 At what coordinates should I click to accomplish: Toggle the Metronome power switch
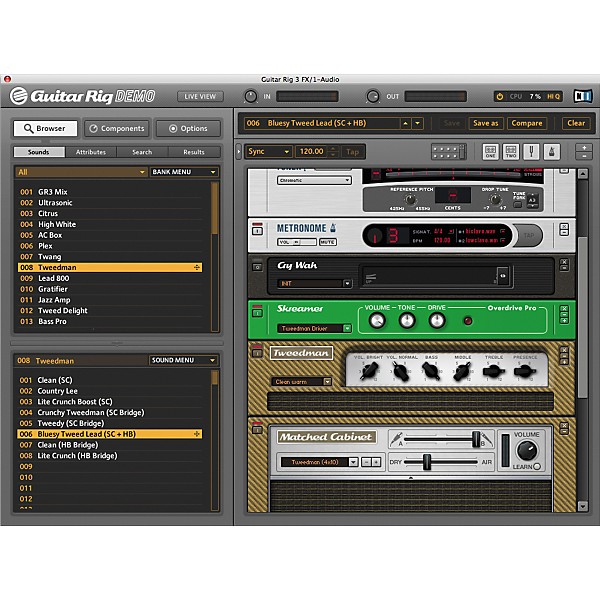[258, 231]
